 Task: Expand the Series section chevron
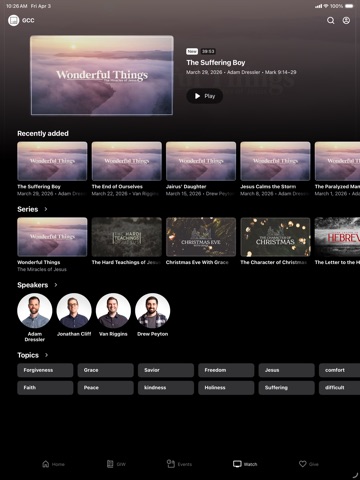click(46, 209)
